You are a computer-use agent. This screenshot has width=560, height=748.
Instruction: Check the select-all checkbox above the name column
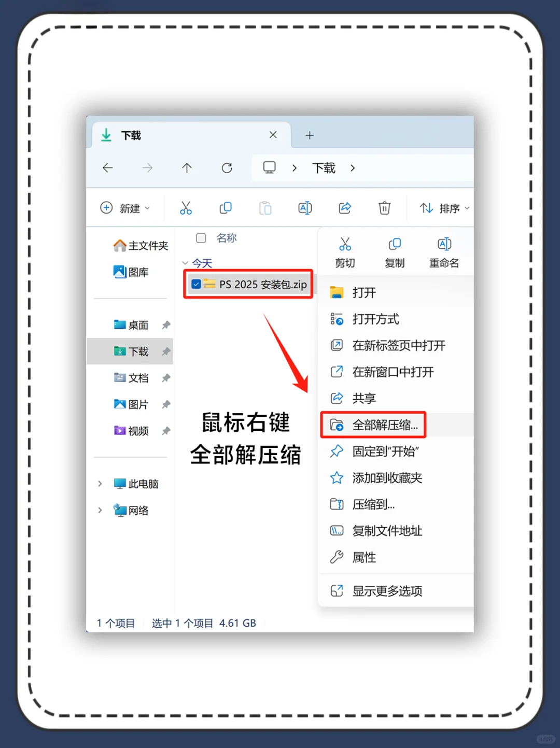coord(201,238)
